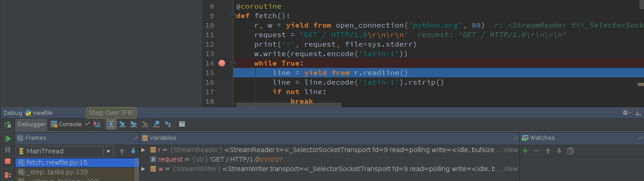This screenshot has height=181, width=644.
Task: Switch to the Console tab
Action: 66,124
